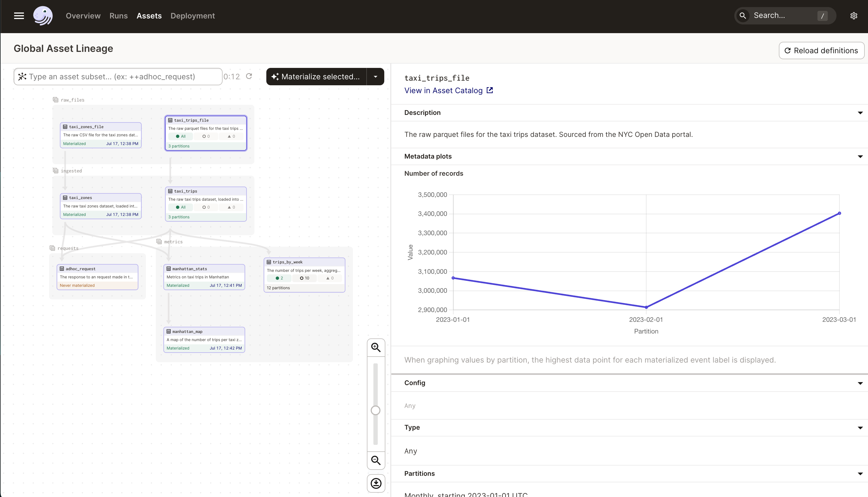
Task: Click the Dagster logo icon
Action: [43, 16]
